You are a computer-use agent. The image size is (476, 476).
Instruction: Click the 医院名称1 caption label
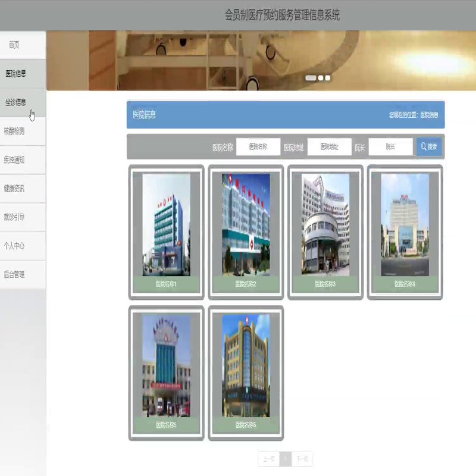[166, 284]
